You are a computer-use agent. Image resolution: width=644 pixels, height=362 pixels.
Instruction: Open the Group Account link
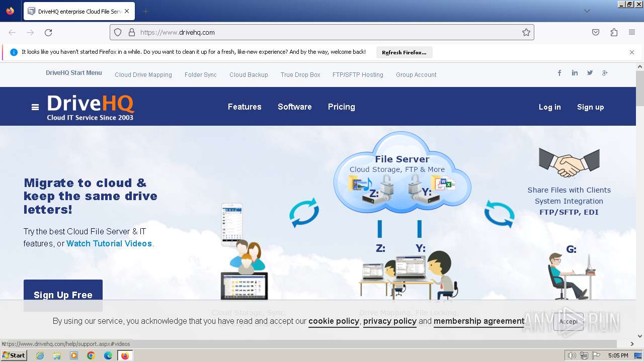tap(416, 75)
